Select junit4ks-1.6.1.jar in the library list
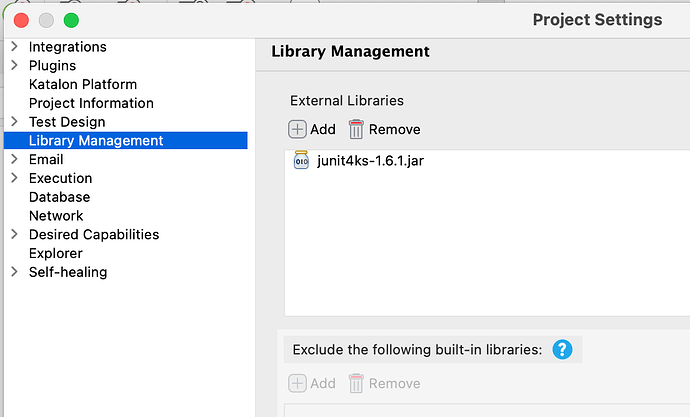 (370, 161)
